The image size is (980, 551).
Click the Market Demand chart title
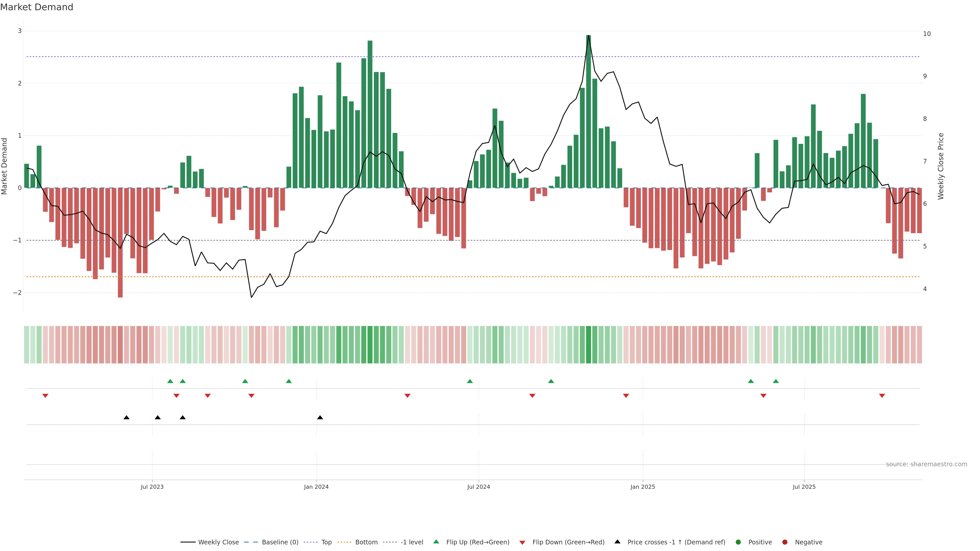pos(36,7)
